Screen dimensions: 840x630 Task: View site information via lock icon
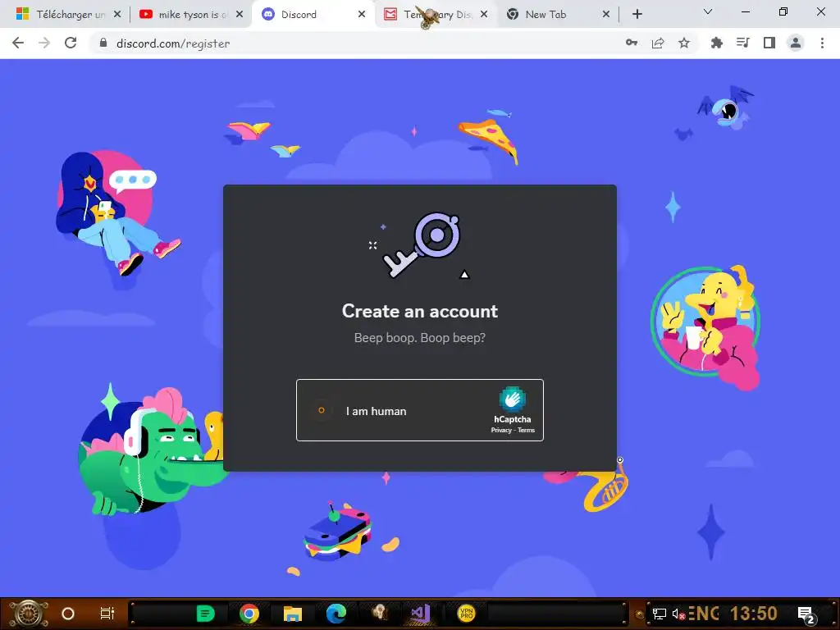click(x=103, y=43)
